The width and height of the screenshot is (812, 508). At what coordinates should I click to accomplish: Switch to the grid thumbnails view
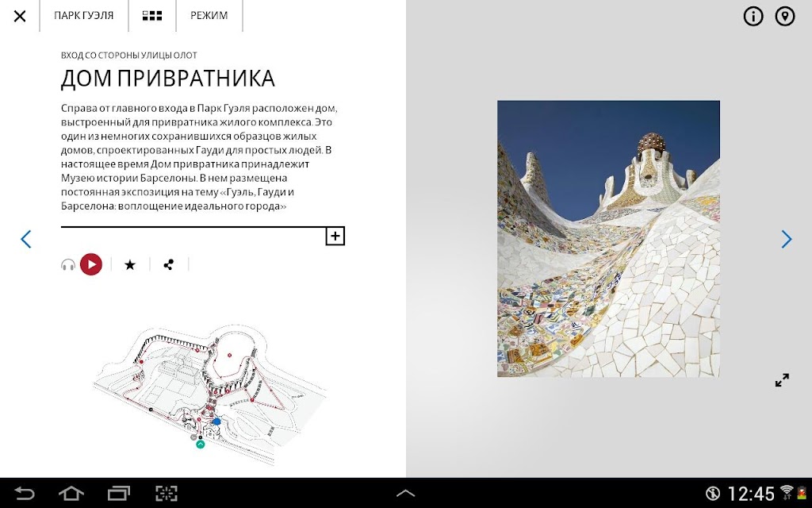click(152, 16)
